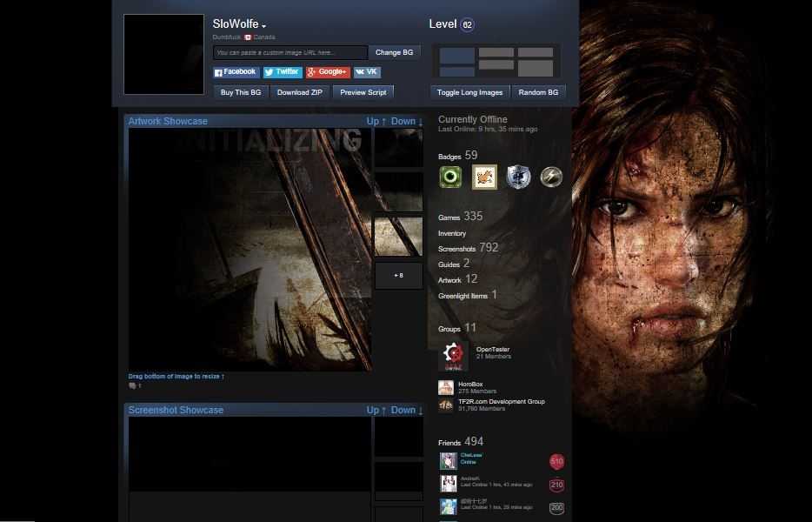This screenshot has height=522, width=812.
Task: Move Artwork Showcase Up
Action: 376,121
